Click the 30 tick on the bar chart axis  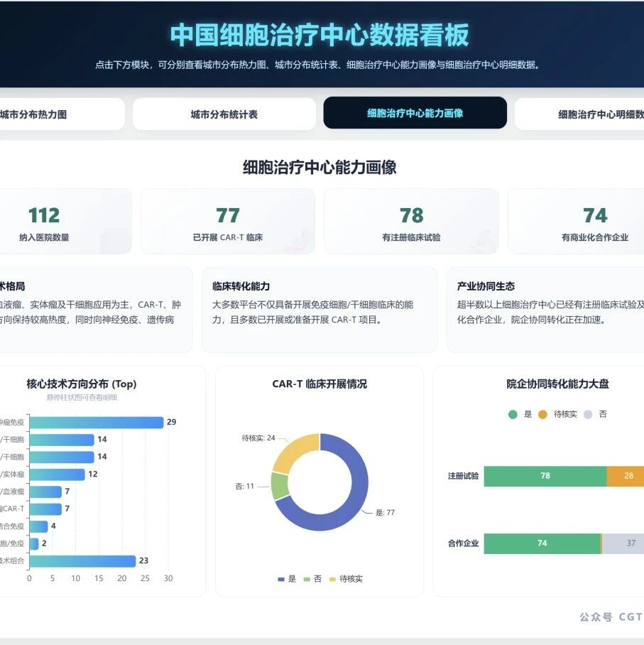168,578
